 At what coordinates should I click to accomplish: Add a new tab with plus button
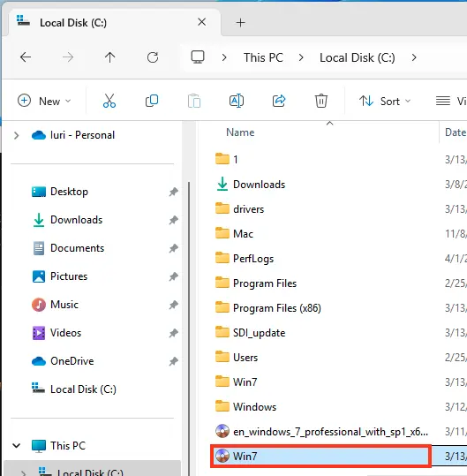click(241, 22)
